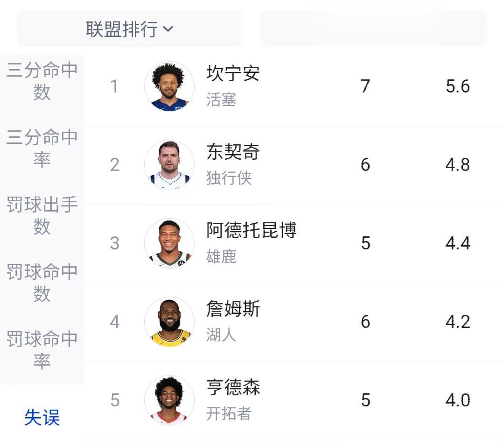
Task: Open 坎宁安's player avatar
Action: [169, 86]
